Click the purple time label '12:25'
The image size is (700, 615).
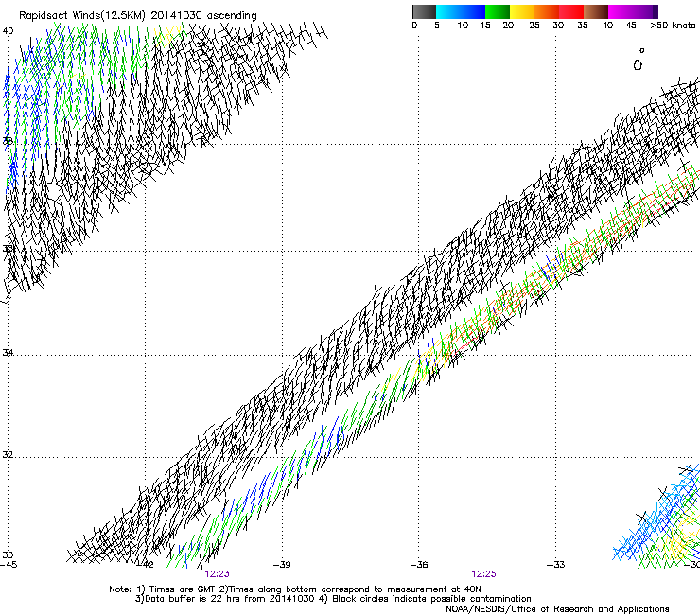click(x=484, y=574)
